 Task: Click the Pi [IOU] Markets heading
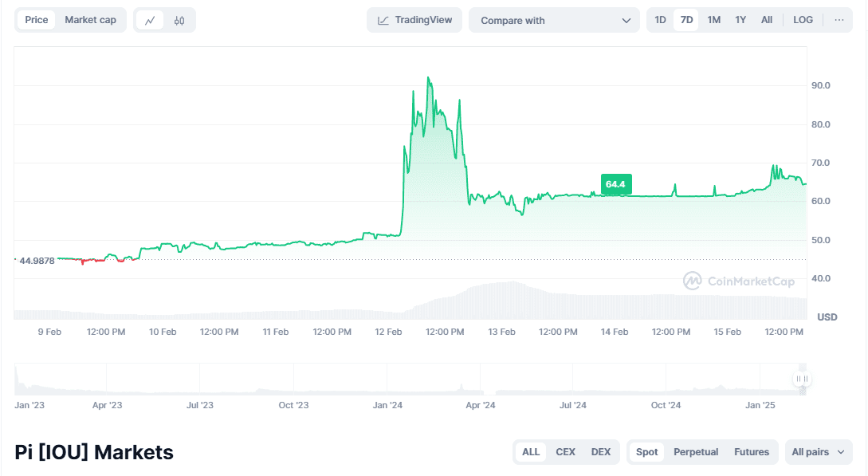(x=94, y=452)
